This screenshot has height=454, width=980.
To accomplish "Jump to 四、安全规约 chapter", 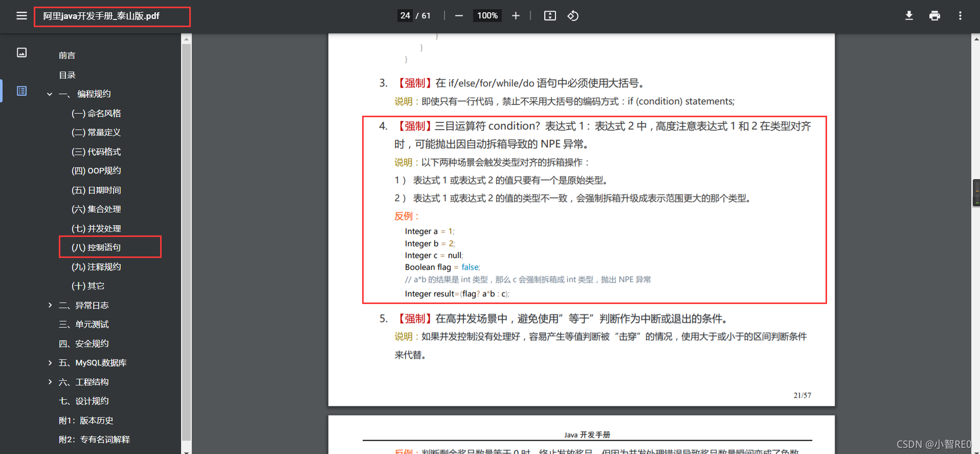I will pyautogui.click(x=84, y=343).
